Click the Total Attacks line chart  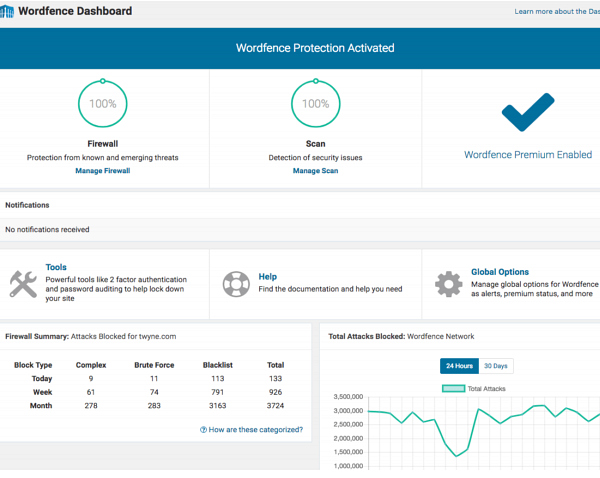pos(484,432)
